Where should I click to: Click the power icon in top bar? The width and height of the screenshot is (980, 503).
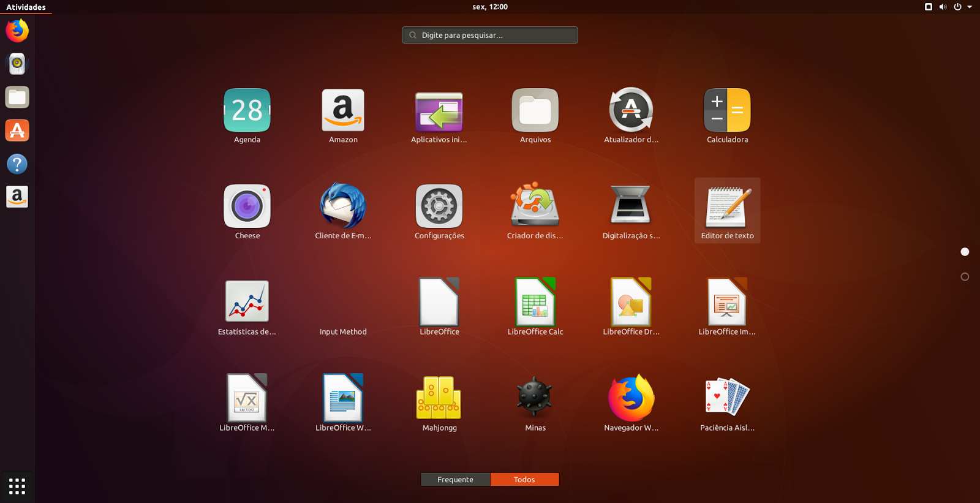957,7
